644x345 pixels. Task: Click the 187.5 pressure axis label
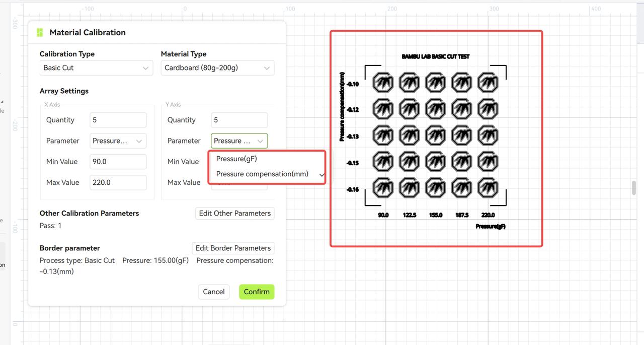tap(462, 215)
